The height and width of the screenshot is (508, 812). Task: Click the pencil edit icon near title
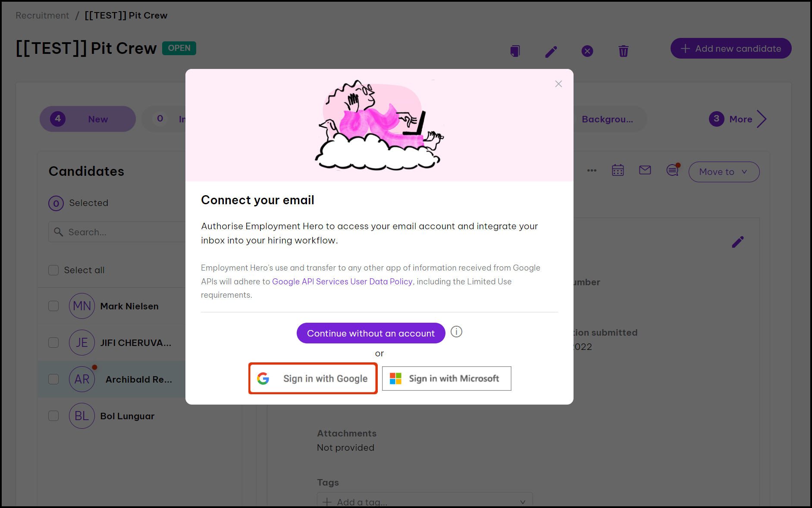(551, 52)
